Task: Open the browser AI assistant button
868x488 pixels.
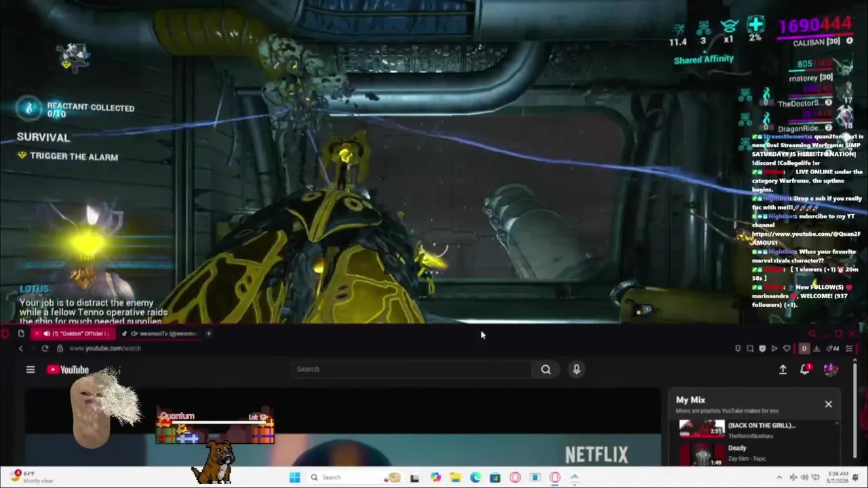Action: (x=833, y=348)
